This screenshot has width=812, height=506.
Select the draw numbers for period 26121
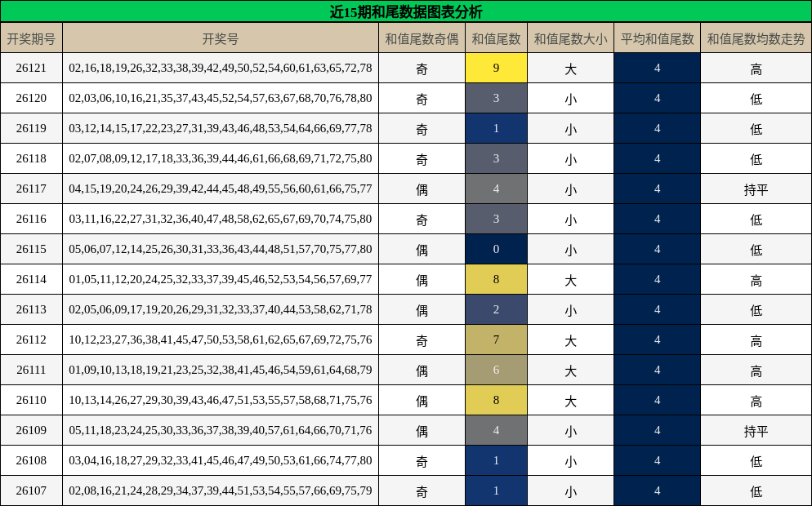click(x=221, y=68)
